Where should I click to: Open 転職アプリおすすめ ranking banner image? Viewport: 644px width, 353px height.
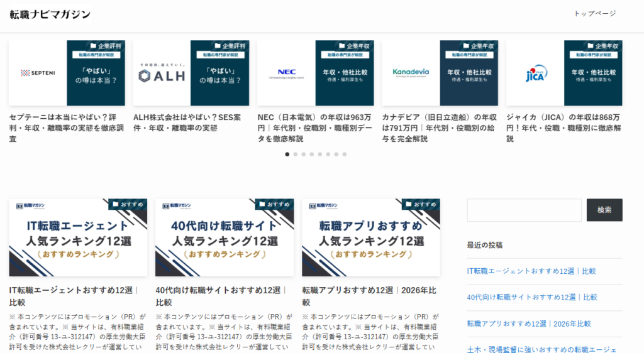[x=371, y=237]
